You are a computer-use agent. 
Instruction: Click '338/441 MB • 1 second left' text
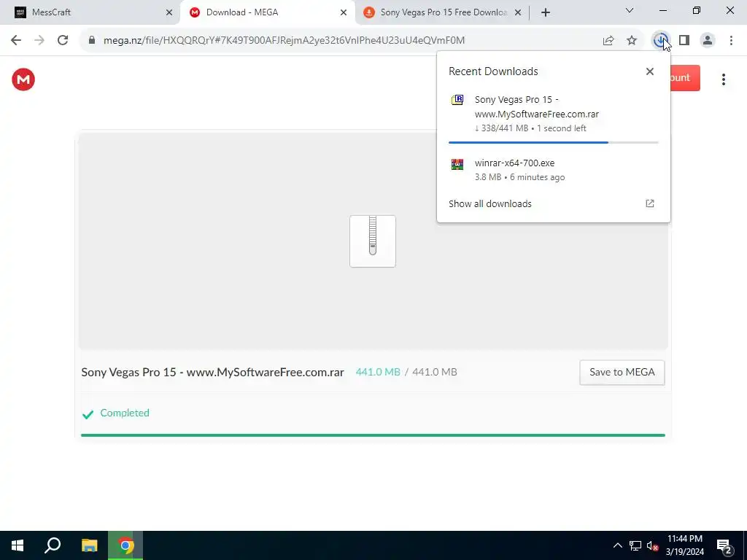530,128
